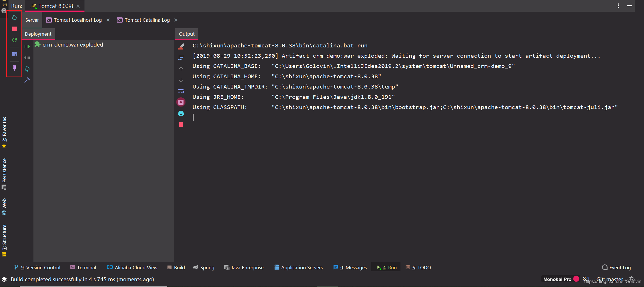Click the Using CATALINA_TMPDIR output line
644x287 pixels.
coord(295,87)
